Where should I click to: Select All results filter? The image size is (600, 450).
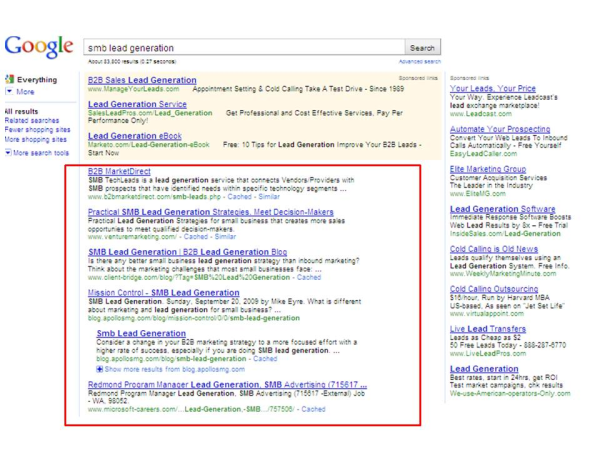[21, 111]
